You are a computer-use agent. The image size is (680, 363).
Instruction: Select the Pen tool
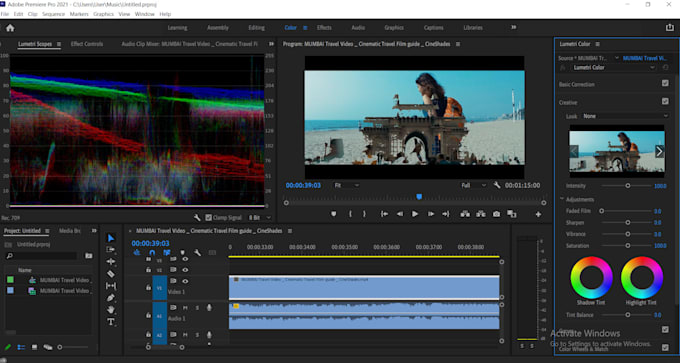pos(111,298)
